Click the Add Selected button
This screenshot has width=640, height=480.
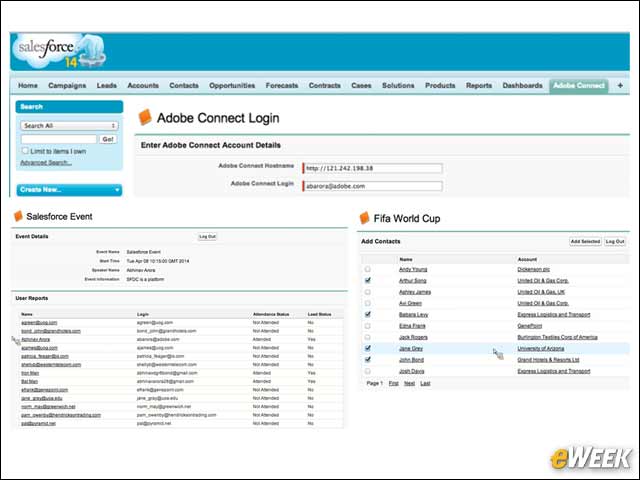(x=585, y=242)
